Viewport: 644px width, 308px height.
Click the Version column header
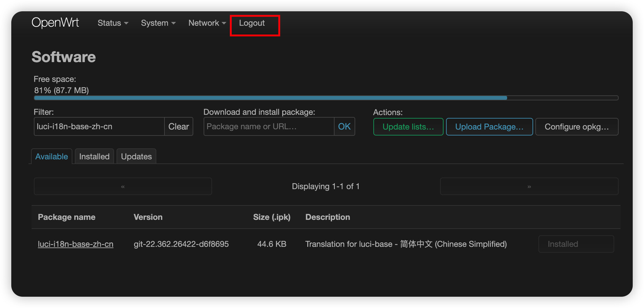click(148, 217)
